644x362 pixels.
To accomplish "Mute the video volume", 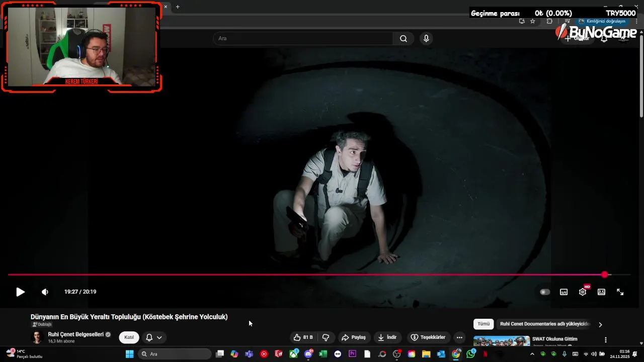I will click(45, 292).
